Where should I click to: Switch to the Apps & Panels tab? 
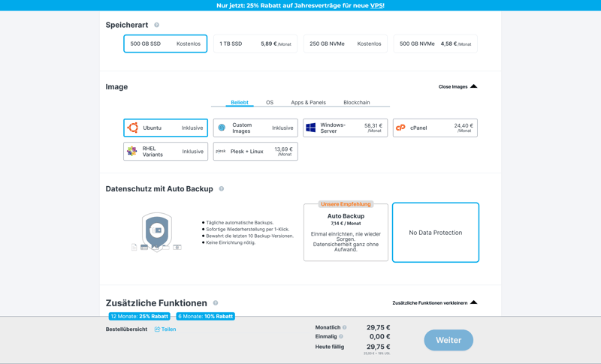coord(308,103)
